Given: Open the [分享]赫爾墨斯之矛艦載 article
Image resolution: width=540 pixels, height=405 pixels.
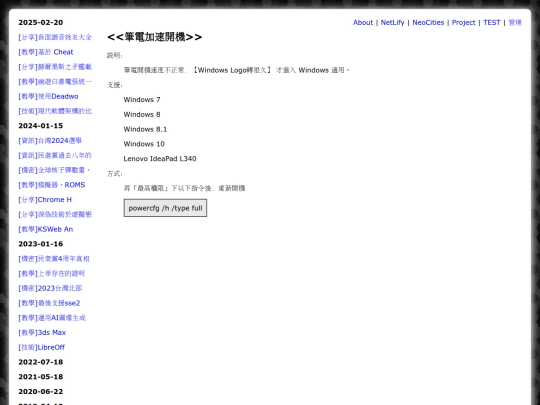Looking at the screenshot, I should click(55, 67).
